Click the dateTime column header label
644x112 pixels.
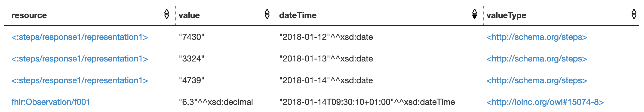point(297,15)
